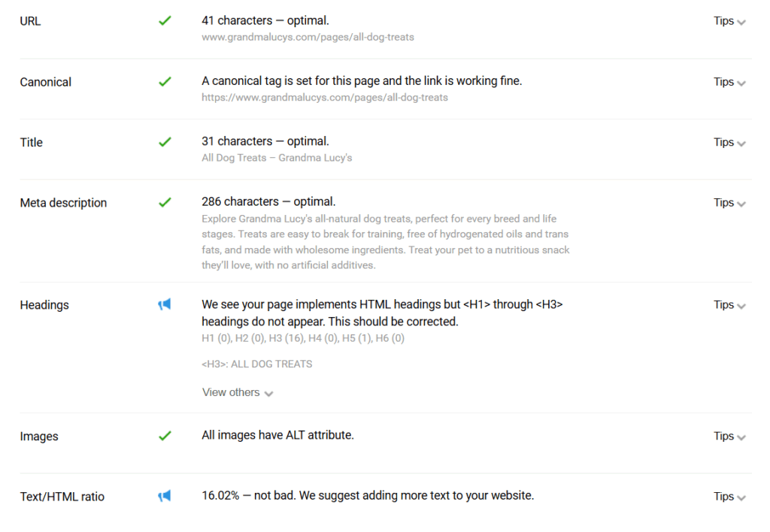770x532 pixels.
Task: Click the Meta description green checkmark
Action: tap(165, 202)
